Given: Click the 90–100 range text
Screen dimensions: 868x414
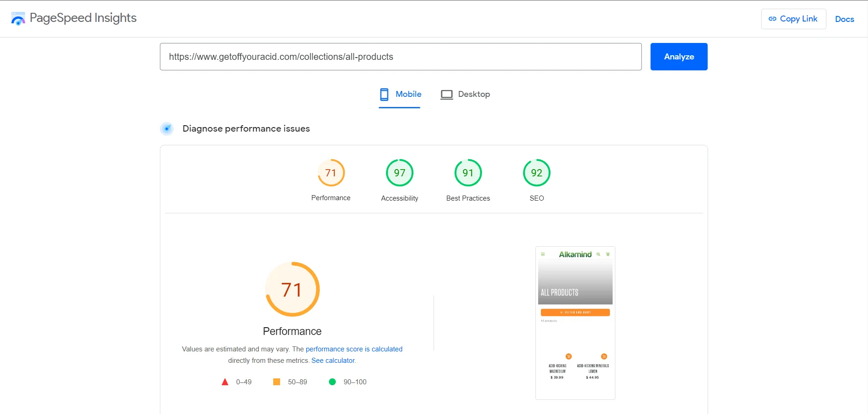Looking at the screenshot, I should tap(355, 382).
